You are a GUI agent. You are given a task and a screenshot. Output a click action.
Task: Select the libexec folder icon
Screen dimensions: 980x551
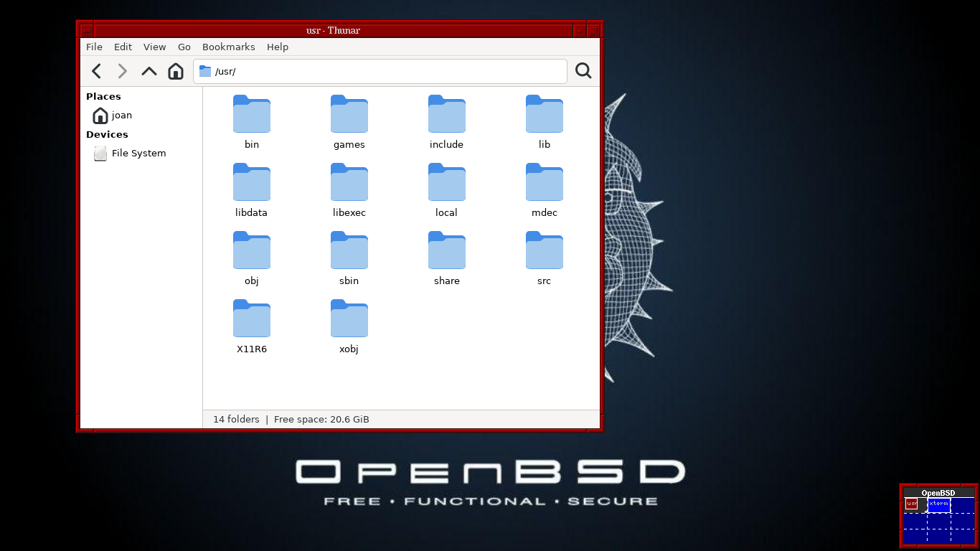point(349,182)
